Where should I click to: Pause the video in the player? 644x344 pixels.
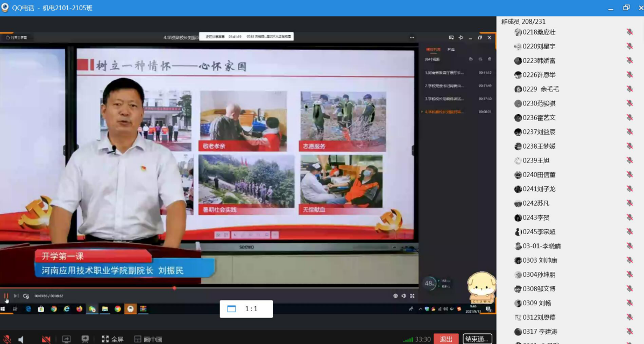tap(6, 296)
